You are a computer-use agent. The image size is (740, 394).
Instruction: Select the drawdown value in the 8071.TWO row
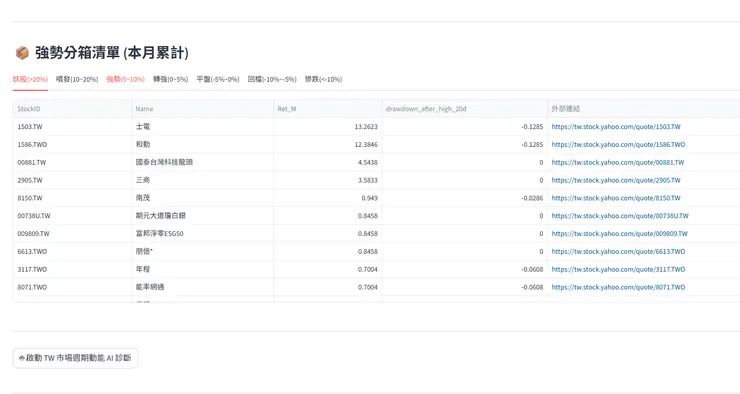[x=464, y=287]
